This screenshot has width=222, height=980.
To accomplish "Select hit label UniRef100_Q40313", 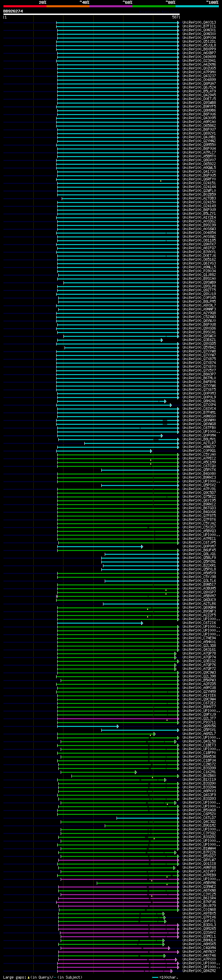I will (199, 23).
